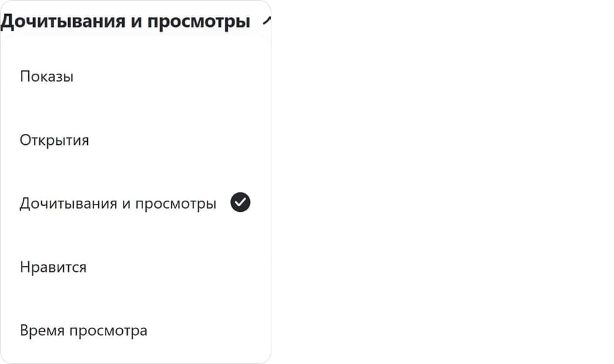
Task: Click the currently selected Дочитывания и просмотры entry
Action: point(118,203)
